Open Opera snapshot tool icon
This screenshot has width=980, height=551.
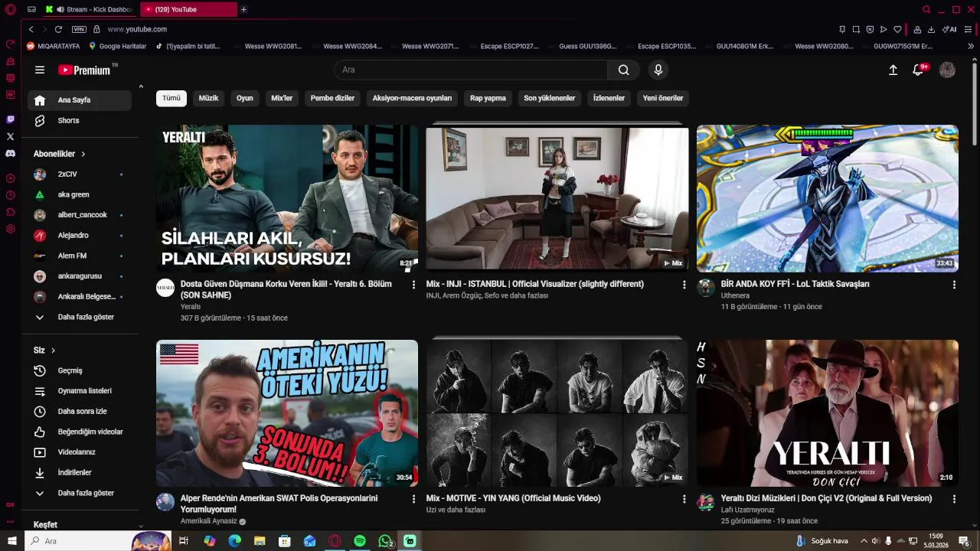(856, 29)
